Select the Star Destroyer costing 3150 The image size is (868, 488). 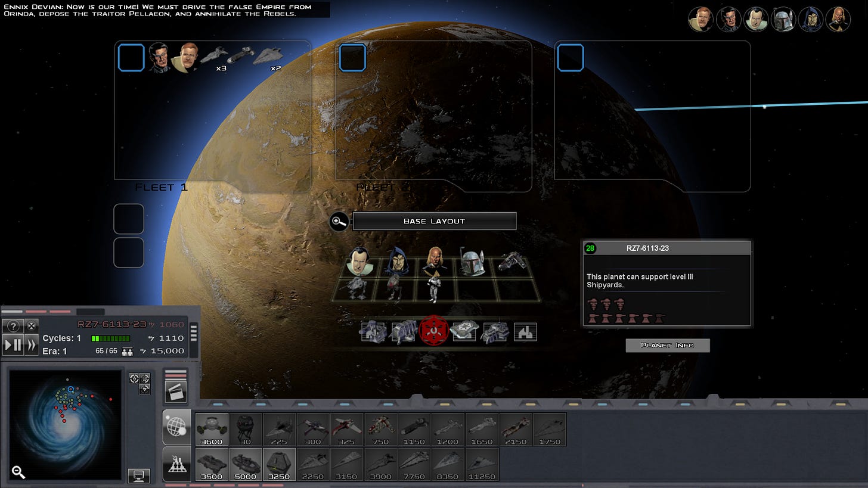347,464
